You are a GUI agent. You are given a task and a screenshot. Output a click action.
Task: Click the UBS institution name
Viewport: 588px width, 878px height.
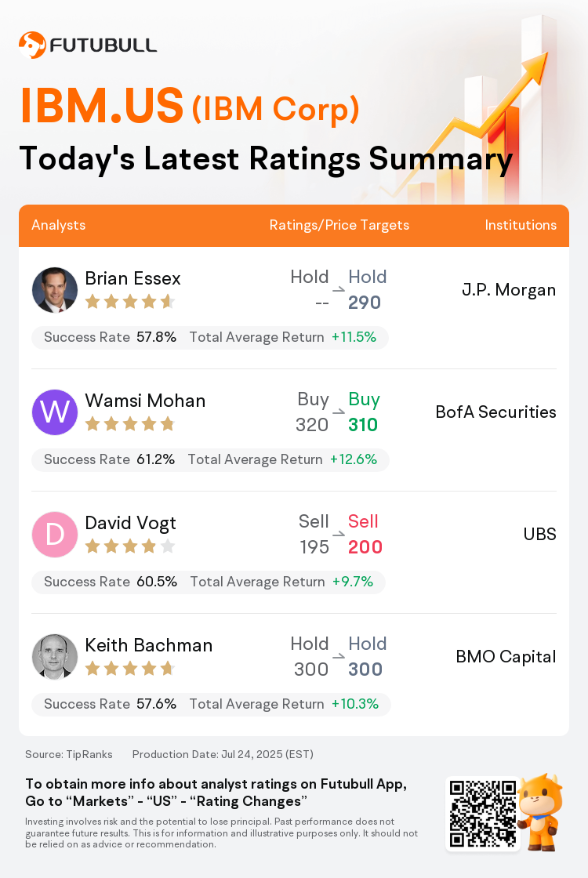click(x=540, y=534)
